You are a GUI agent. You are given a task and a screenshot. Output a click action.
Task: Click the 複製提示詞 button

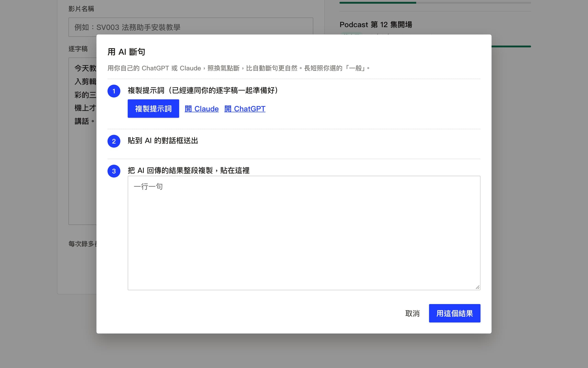click(x=153, y=109)
